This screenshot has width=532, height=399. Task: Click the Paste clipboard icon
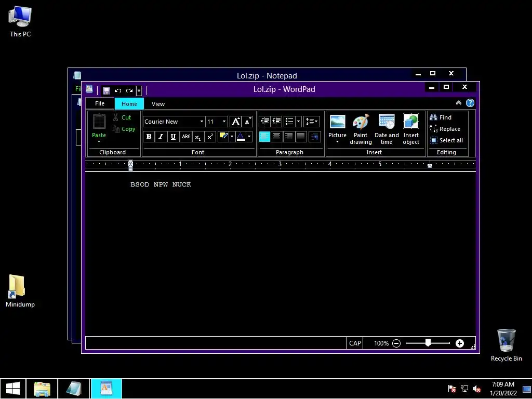[99, 122]
